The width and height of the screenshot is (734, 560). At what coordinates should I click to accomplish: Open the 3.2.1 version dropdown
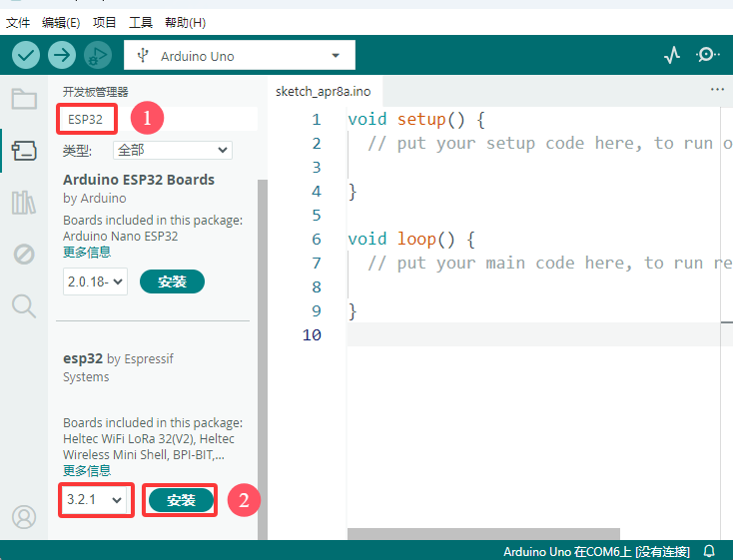(x=95, y=500)
